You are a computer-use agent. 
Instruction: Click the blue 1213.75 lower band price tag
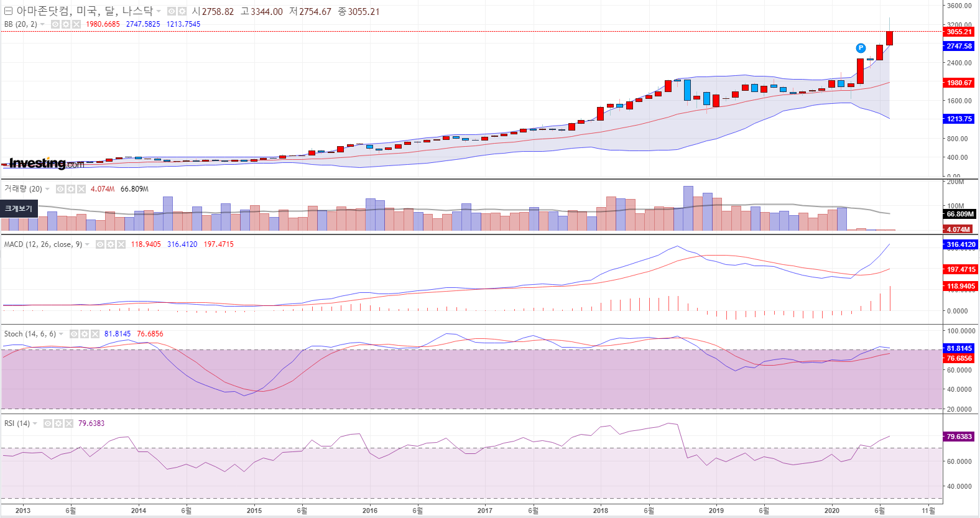[x=959, y=119]
